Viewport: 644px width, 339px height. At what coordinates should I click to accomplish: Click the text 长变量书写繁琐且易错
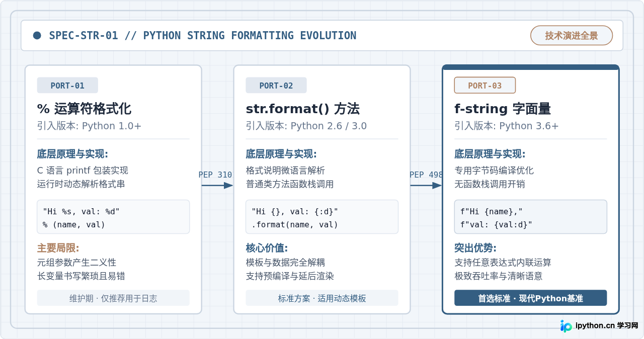[x=81, y=276]
